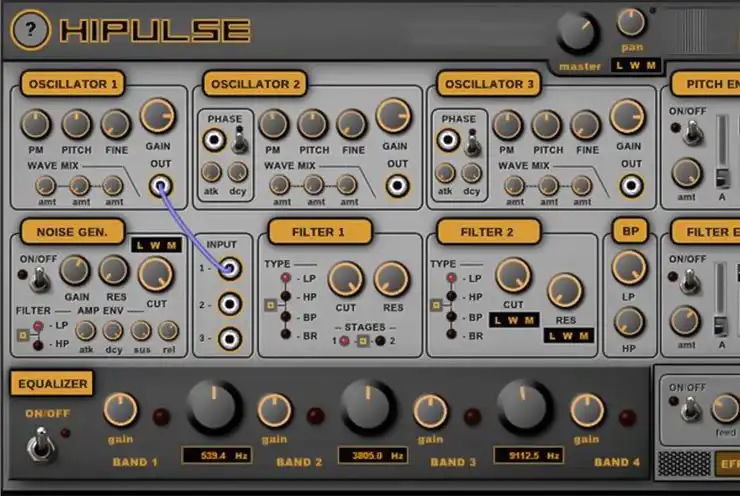740x496 pixels.
Task: Click BP section LP knob
Action: 629,268
